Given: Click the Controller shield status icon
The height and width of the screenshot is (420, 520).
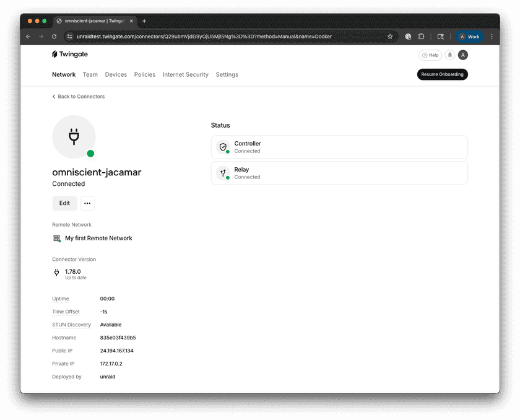Looking at the screenshot, I should (223, 147).
